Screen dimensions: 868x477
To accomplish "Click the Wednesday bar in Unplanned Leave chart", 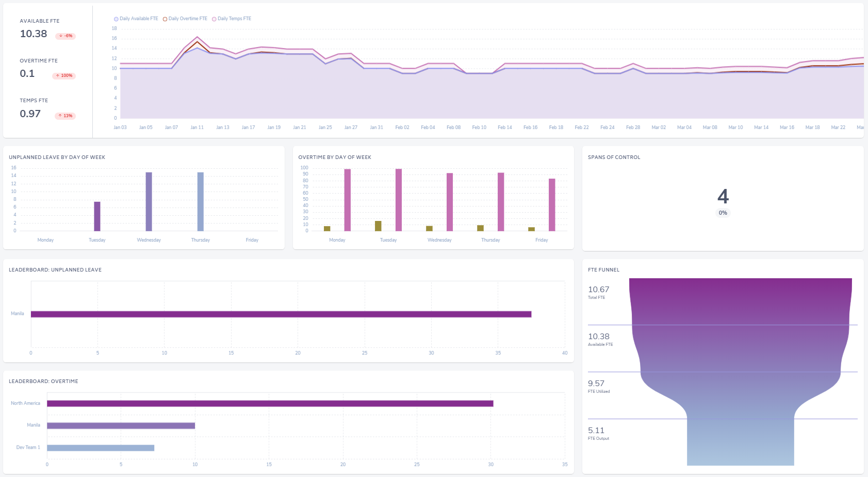I will click(x=149, y=202).
